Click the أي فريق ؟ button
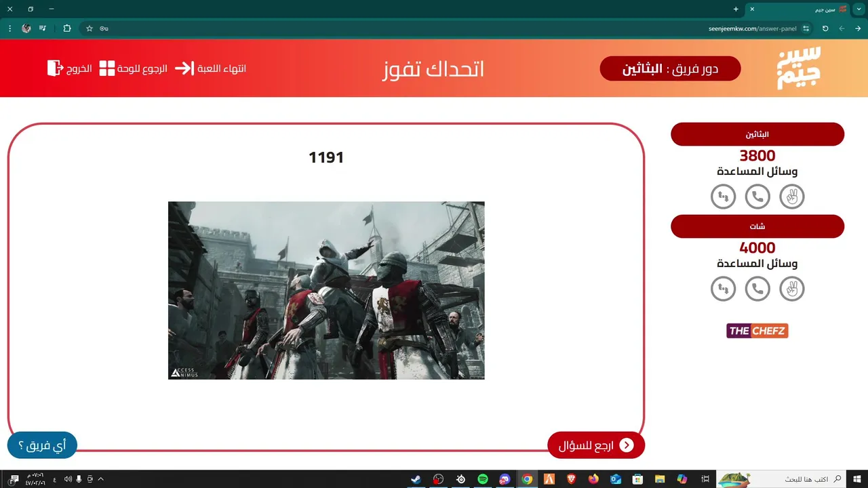 [x=42, y=445]
